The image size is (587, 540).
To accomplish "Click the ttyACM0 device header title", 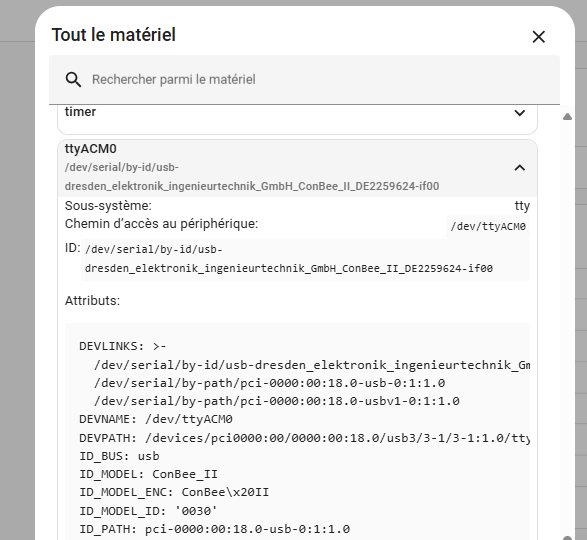I will [x=91, y=149].
